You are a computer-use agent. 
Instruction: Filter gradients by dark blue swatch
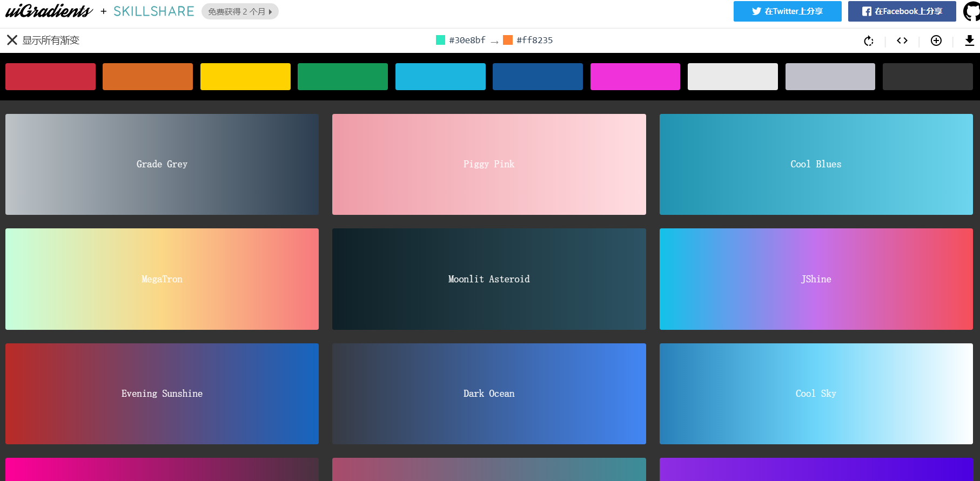538,77
